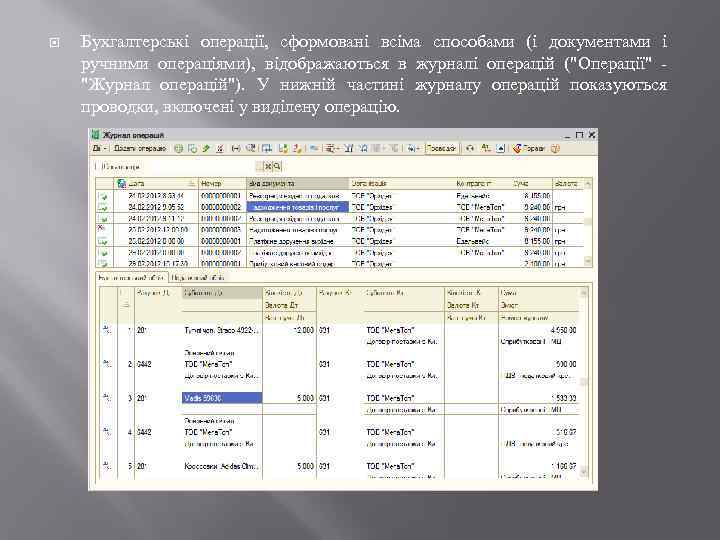Click the Поради toolbar button
The height and width of the screenshot is (540, 720).
click(x=529, y=148)
